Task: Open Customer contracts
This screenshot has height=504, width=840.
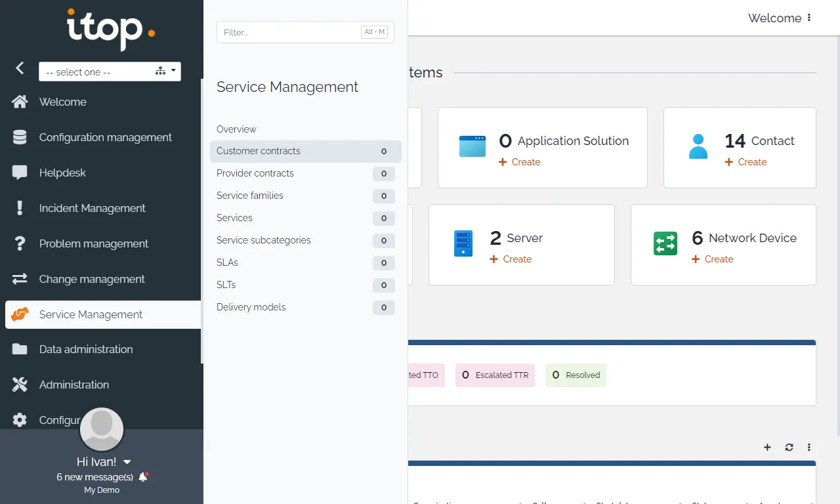Action: click(x=306, y=151)
